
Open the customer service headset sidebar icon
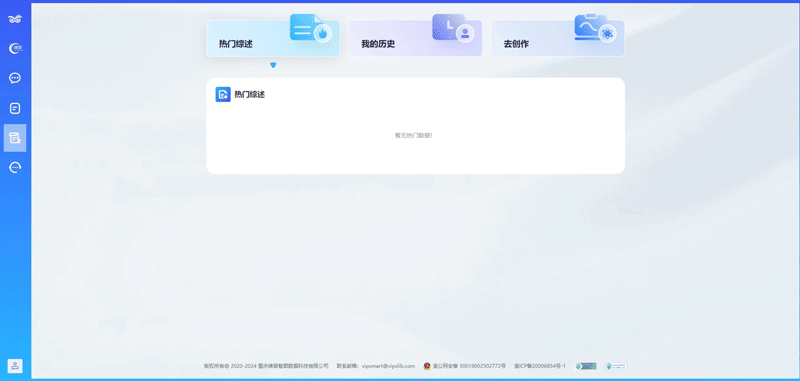tap(15, 167)
